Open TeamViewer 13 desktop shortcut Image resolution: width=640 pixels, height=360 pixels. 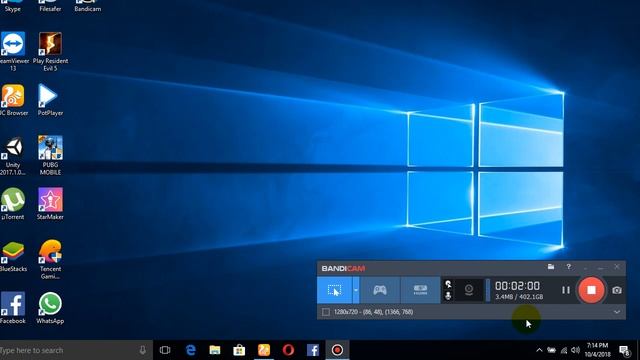point(13,52)
